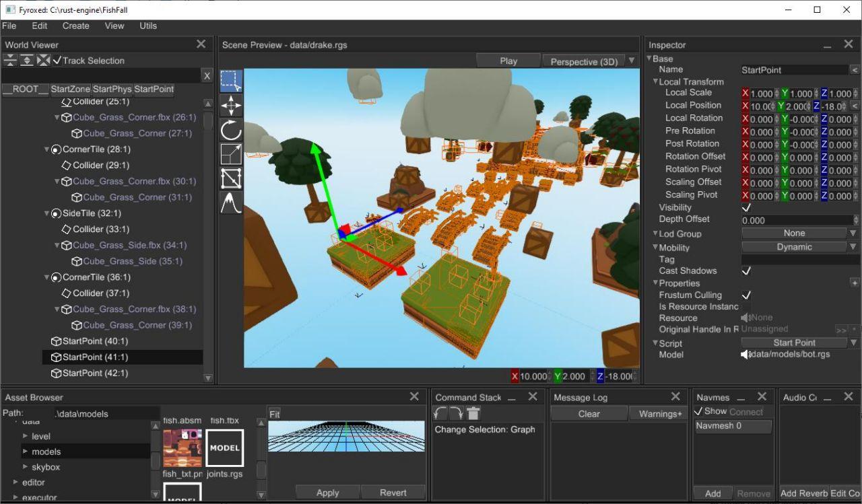Open the Utils menu
This screenshot has height=504, width=862.
click(148, 26)
